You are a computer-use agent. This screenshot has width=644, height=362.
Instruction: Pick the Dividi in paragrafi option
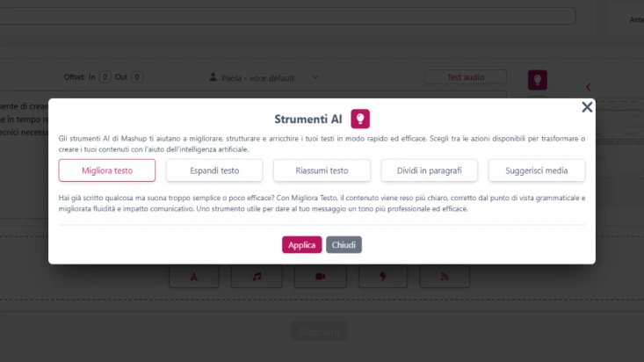pos(429,170)
